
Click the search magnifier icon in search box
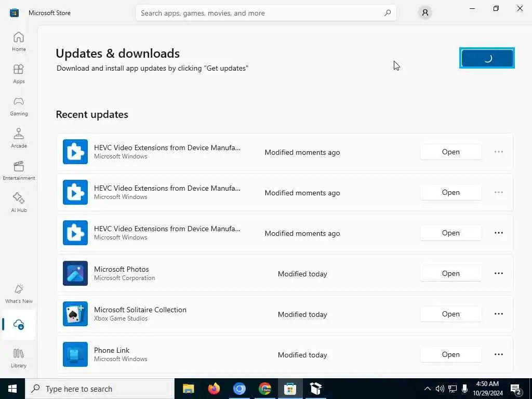388,13
